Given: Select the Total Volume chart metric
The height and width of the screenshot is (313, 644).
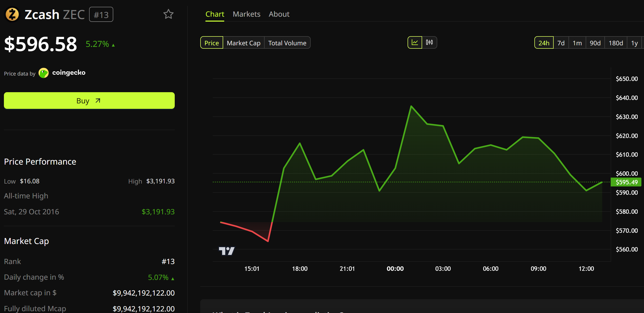Looking at the screenshot, I should click(287, 43).
